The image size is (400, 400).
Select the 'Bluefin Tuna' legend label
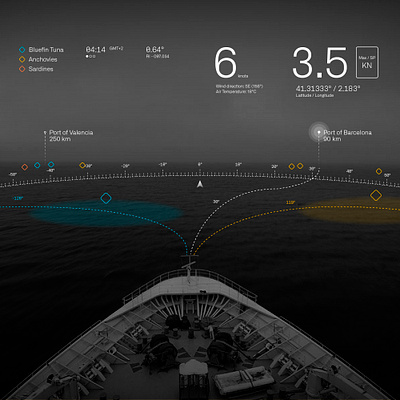46,50
